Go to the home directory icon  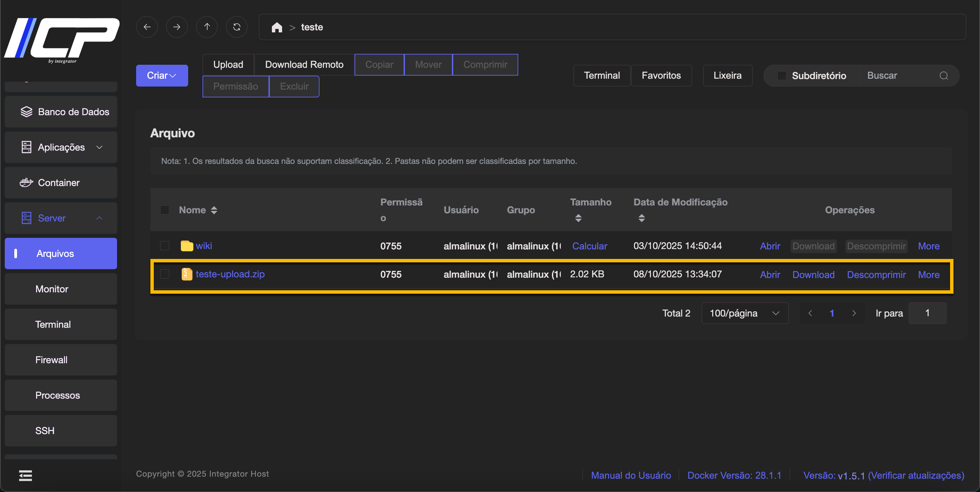pos(277,27)
